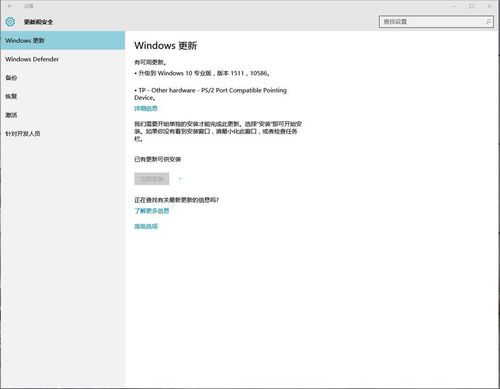The height and width of the screenshot is (389, 500).
Task: Open the 针对开发人员 sidebar item
Action: (x=63, y=134)
